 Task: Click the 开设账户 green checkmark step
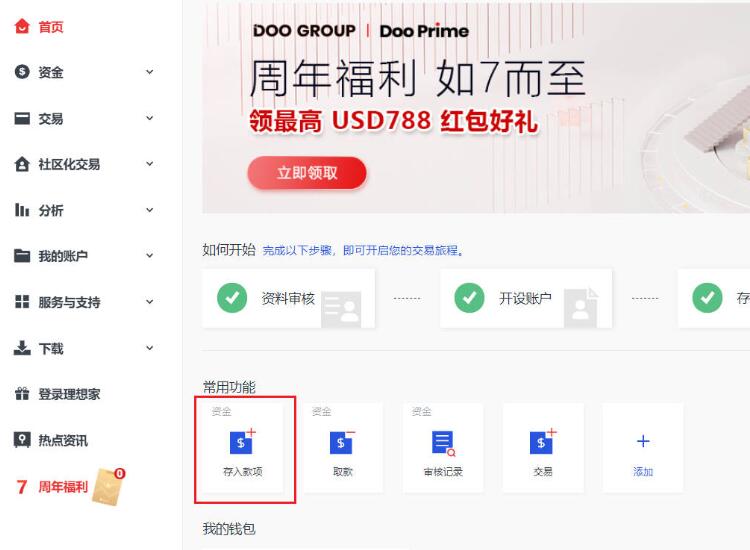[x=469, y=298]
